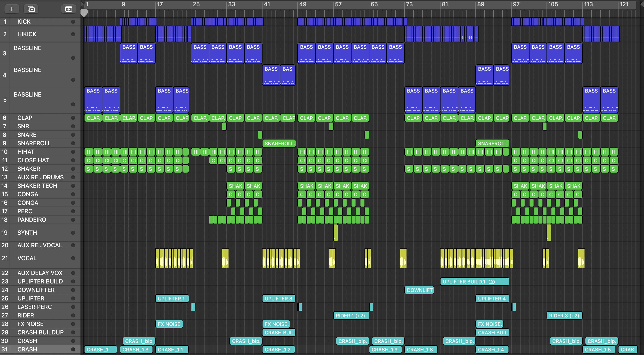Select the HIKICK track header
The image size is (644, 355).
click(40, 34)
